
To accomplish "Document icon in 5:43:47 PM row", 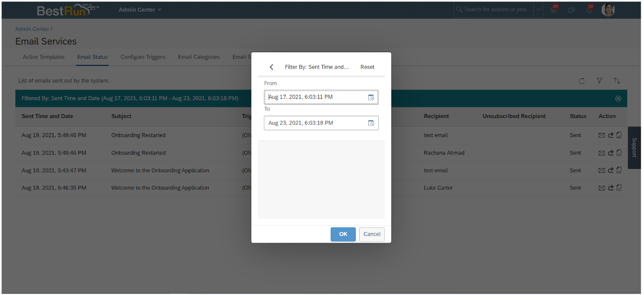I will click(x=619, y=170).
